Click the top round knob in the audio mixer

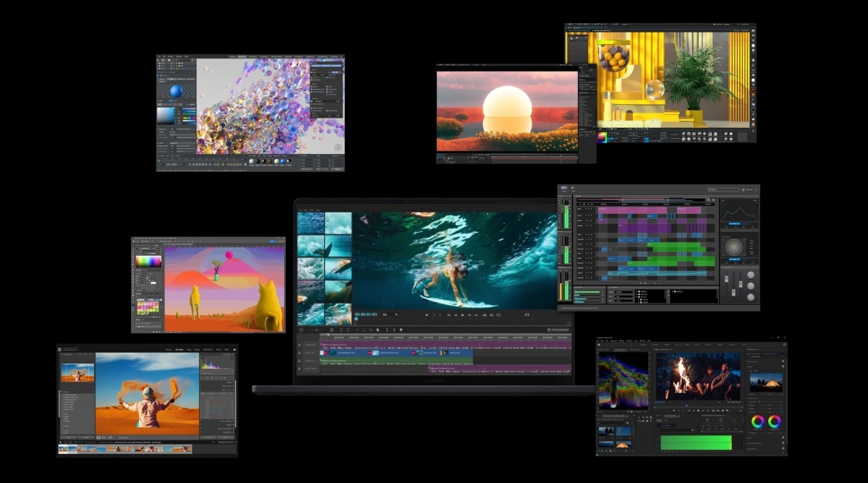pos(750,275)
